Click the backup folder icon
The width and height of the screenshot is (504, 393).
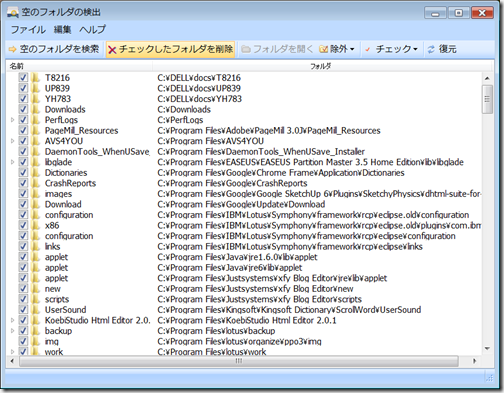(x=36, y=331)
